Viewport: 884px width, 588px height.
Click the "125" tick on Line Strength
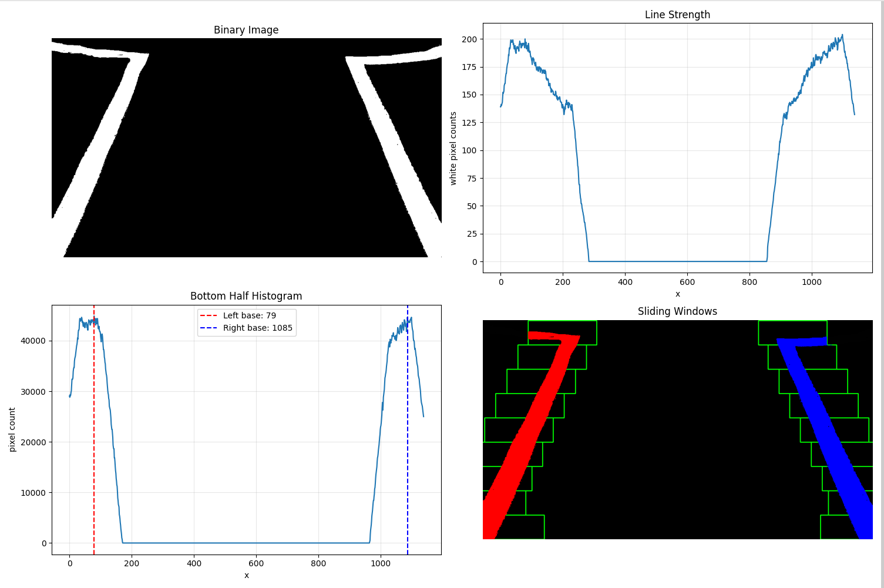pyautogui.click(x=470, y=122)
